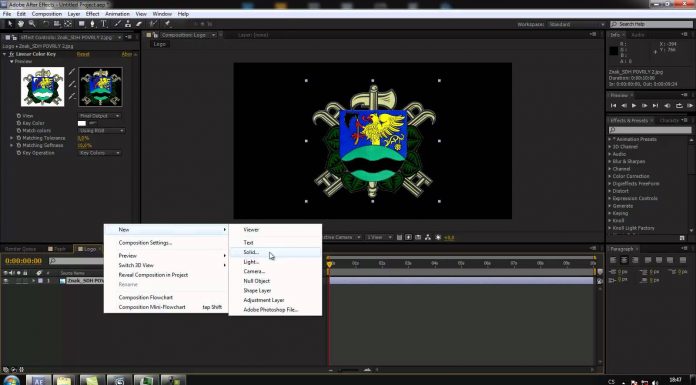This screenshot has height=385, width=696.
Task: Open Key Operation dropdown Key Colors
Action: coord(99,153)
